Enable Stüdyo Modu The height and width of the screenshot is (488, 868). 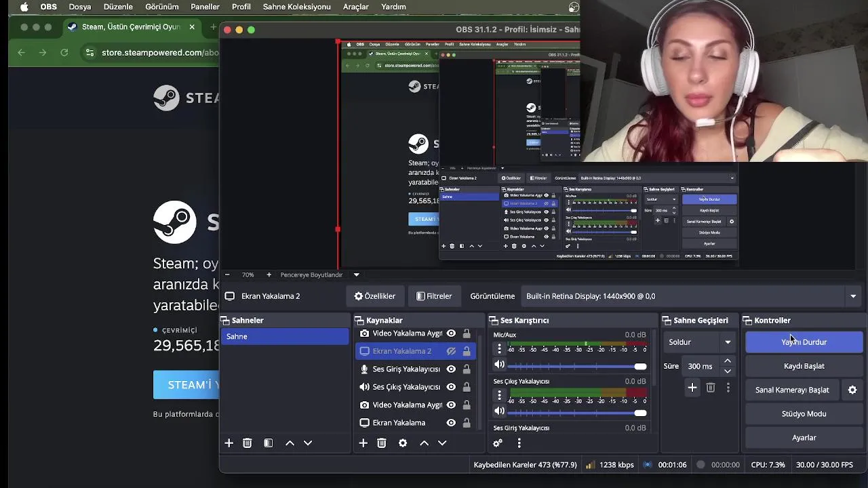804,413
